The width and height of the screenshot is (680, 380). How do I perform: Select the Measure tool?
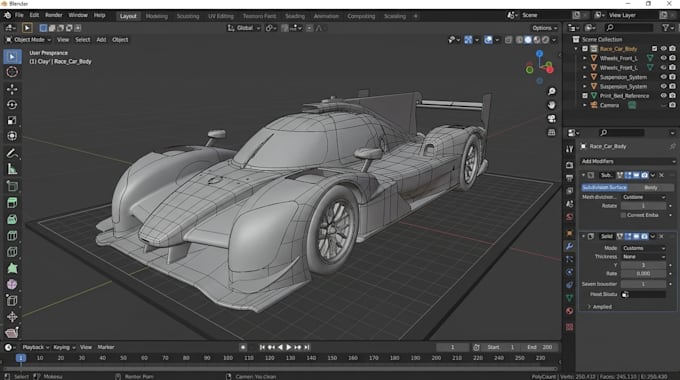click(12, 169)
